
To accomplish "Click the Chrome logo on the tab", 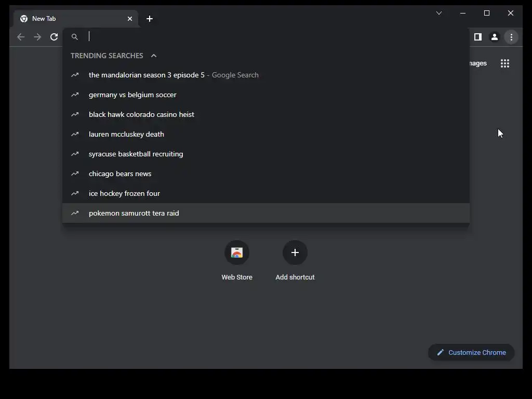I will coord(24,19).
